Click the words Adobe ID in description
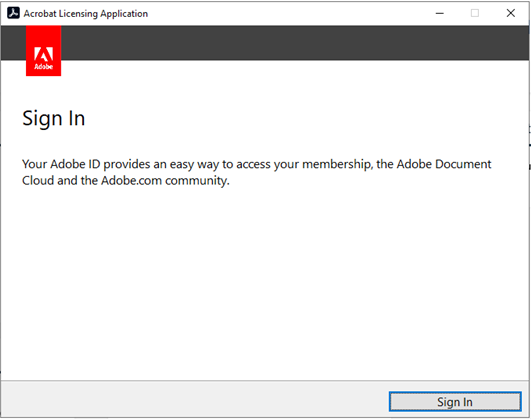This screenshot has width=531, height=419. pos(75,164)
